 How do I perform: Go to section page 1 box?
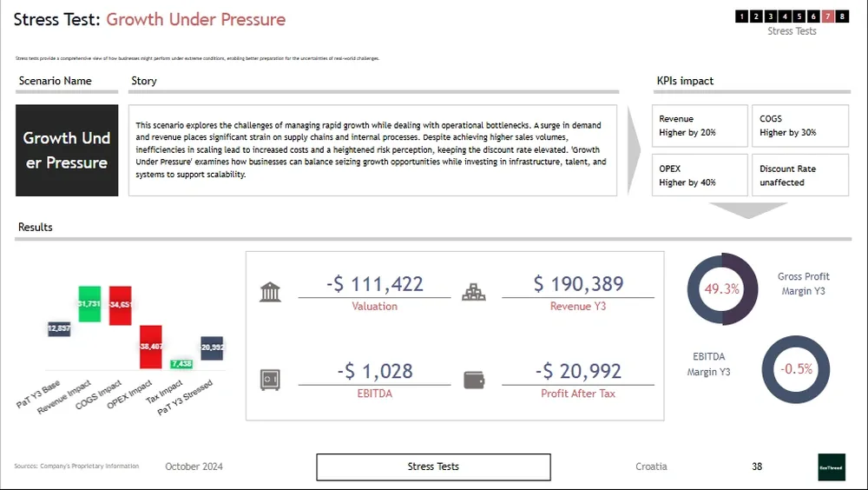pos(741,17)
